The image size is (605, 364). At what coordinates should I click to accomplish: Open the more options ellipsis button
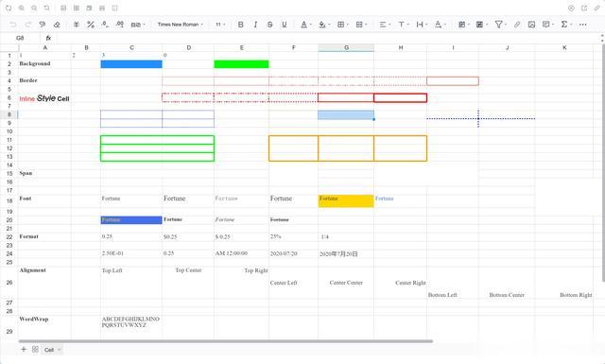(582, 25)
